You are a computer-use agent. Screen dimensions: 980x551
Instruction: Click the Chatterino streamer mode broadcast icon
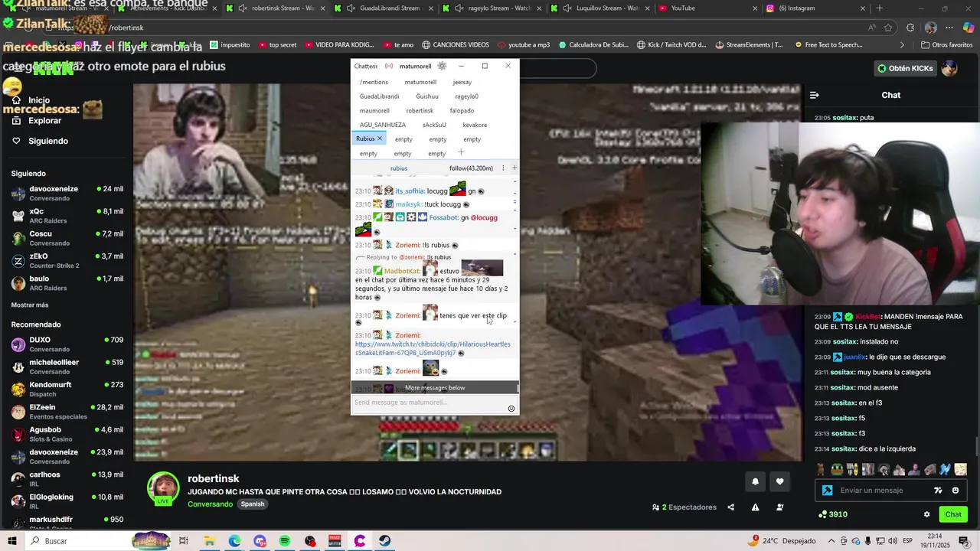(389, 66)
